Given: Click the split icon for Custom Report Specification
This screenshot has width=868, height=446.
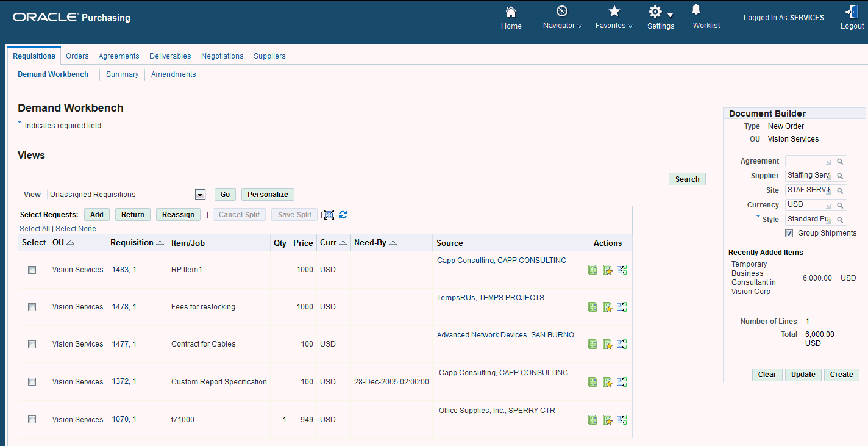Looking at the screenshot, I should point(622,382).
